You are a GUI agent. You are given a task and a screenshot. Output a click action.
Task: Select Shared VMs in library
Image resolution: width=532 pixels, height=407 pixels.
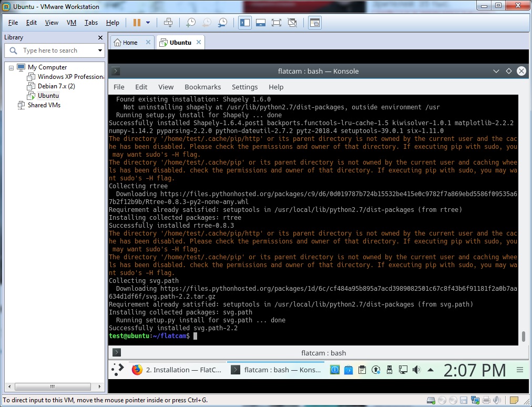[x=39, y=105]
